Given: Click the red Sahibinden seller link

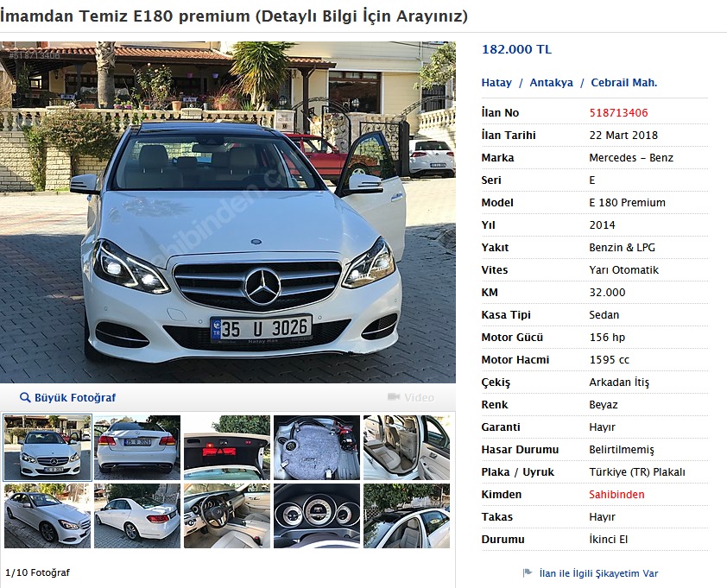Looking at the screenshot, I should (x=616, y=495).
